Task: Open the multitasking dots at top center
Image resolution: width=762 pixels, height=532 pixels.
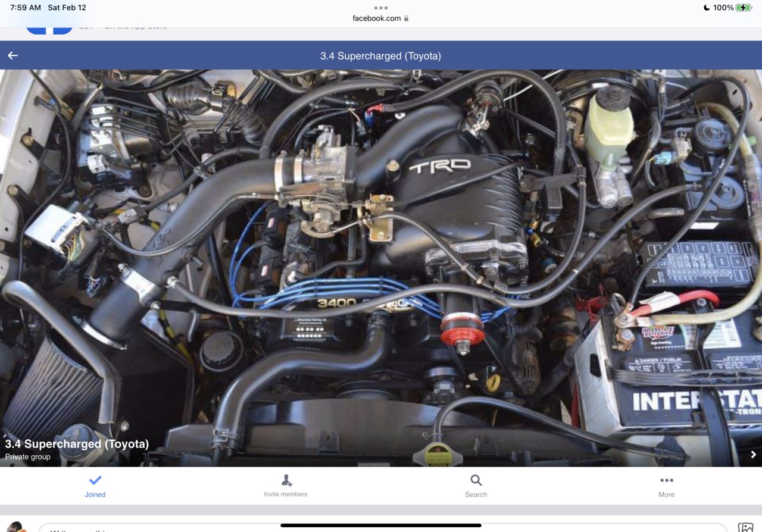Action: click(381, 8)
